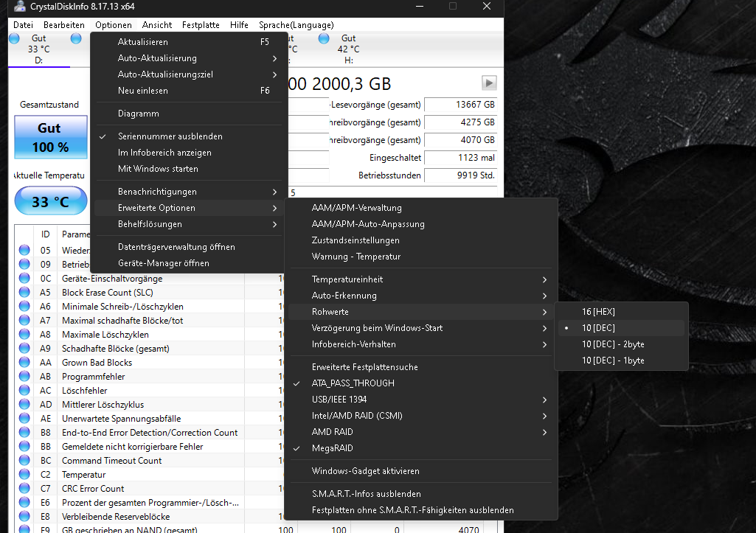Expand Auto-Erkennung submenu

point(423,296)
